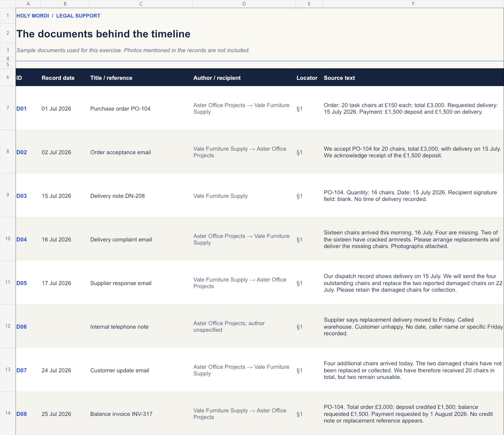The image size is (504, 435).
Task: Select the title 'The documents behind the timeline'
Action: coord(104,34)
